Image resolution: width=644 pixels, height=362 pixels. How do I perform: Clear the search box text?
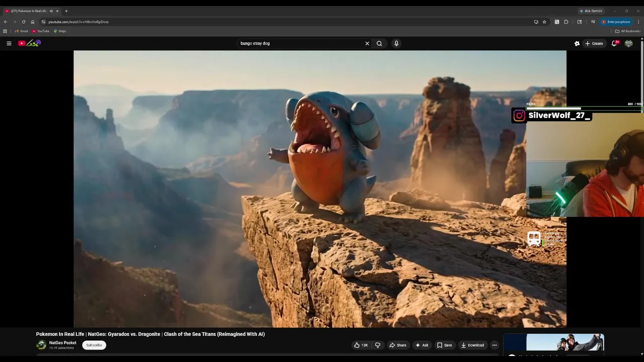(367, 43)
